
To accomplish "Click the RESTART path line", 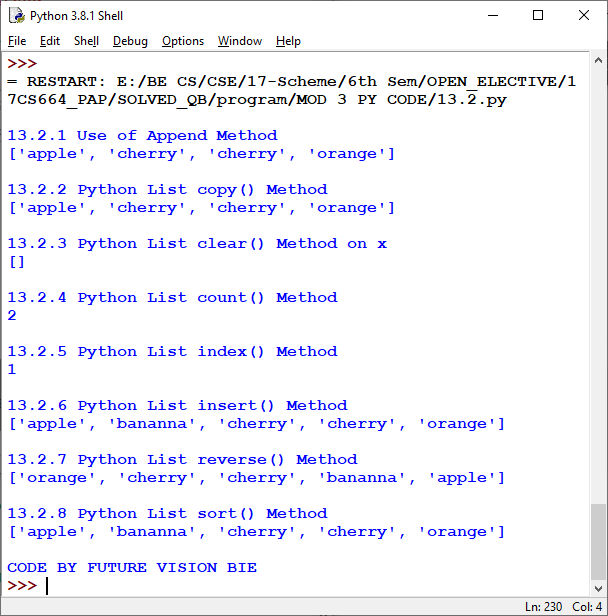I will point(291,90).
